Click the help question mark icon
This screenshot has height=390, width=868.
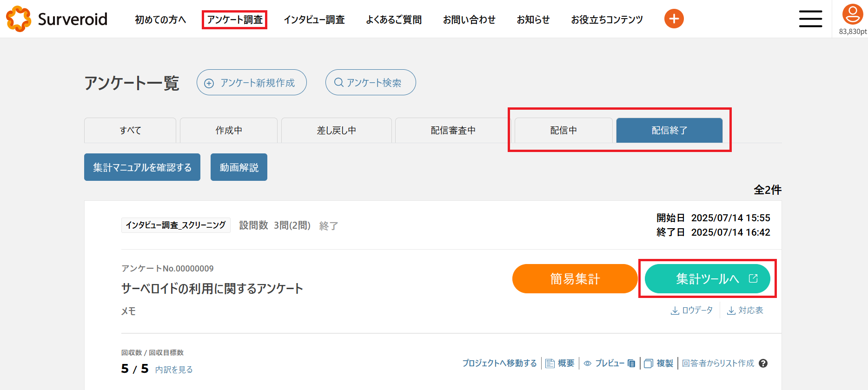pyautogui.click(x=763, y=364)
